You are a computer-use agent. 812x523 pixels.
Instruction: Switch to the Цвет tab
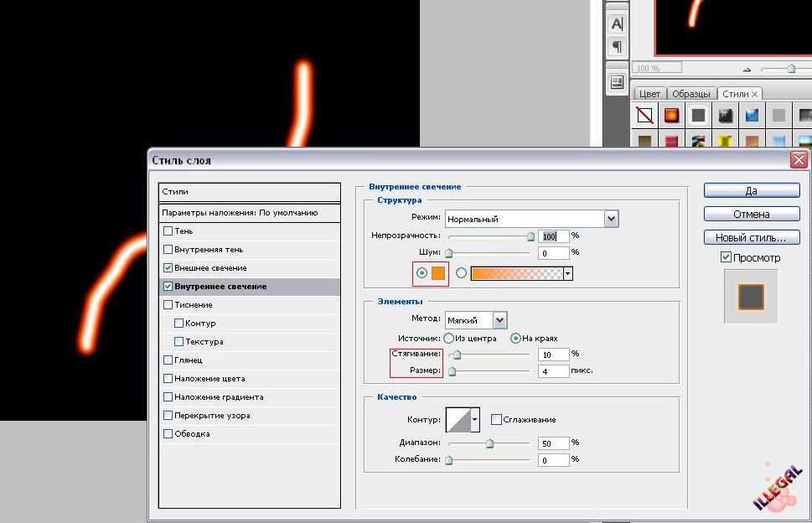click(649, 94)
